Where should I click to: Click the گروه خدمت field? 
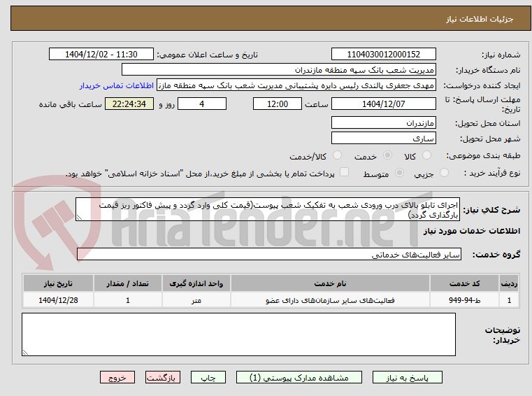point(268,255)
